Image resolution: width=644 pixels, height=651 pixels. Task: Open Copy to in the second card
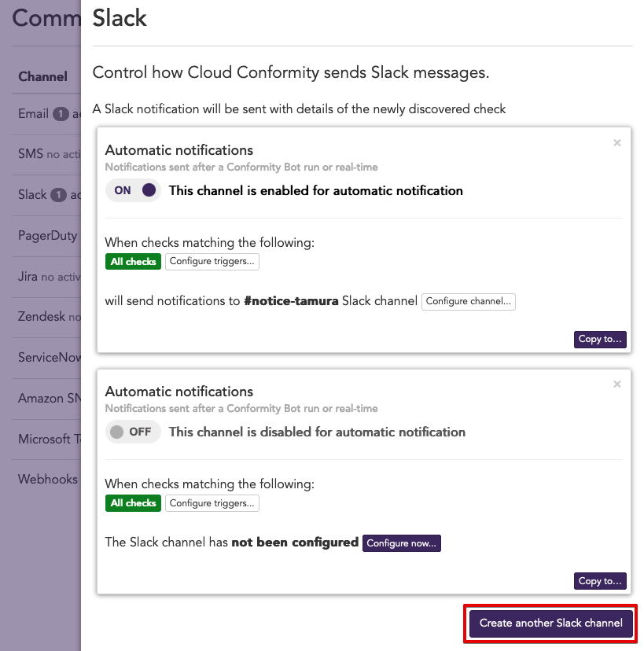(600, 581)
